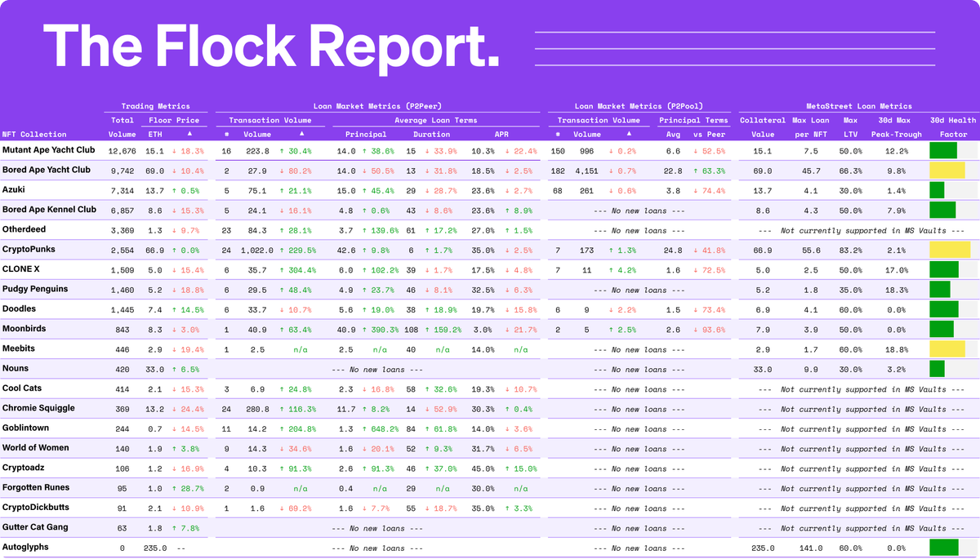The width and height of the screenshot is (980, 559).
Task: Click CryptoPunks max LTV 83.2%
Action: [849, 251]
